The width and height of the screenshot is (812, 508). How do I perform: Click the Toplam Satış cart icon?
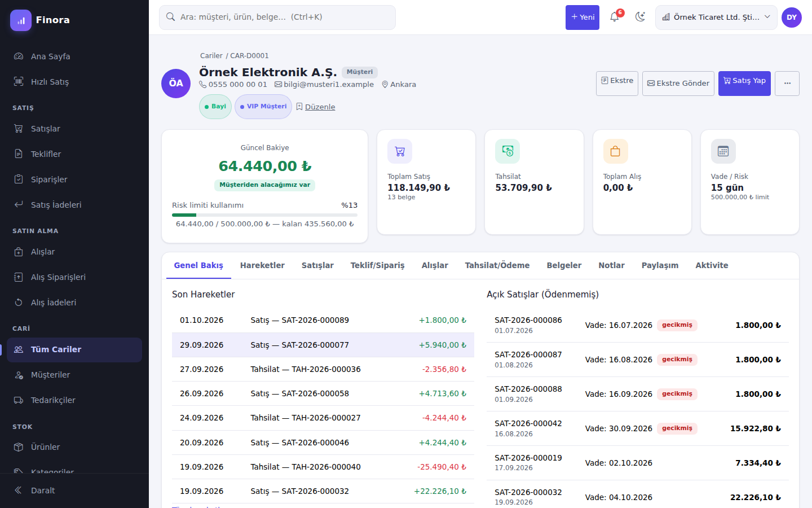400,151
